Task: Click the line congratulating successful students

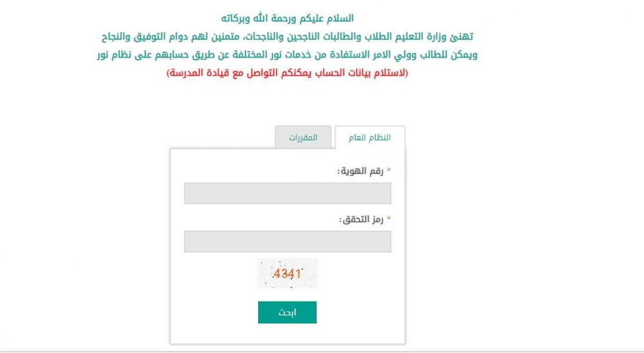Action: point(288,37)
